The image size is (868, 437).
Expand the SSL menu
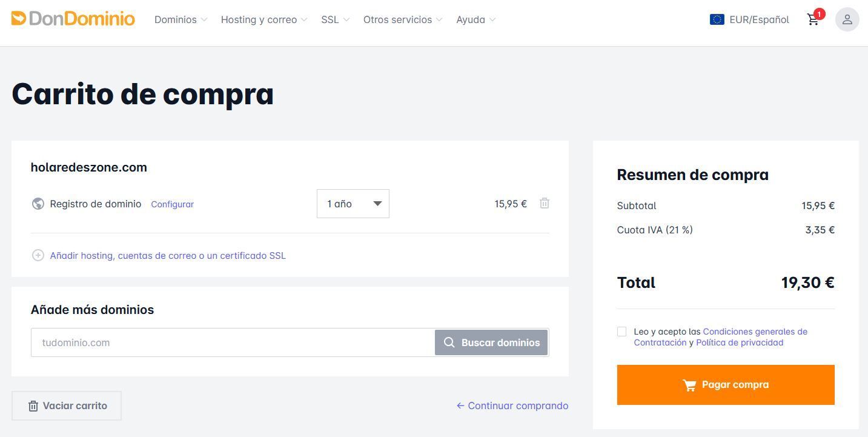coord(335,19)
